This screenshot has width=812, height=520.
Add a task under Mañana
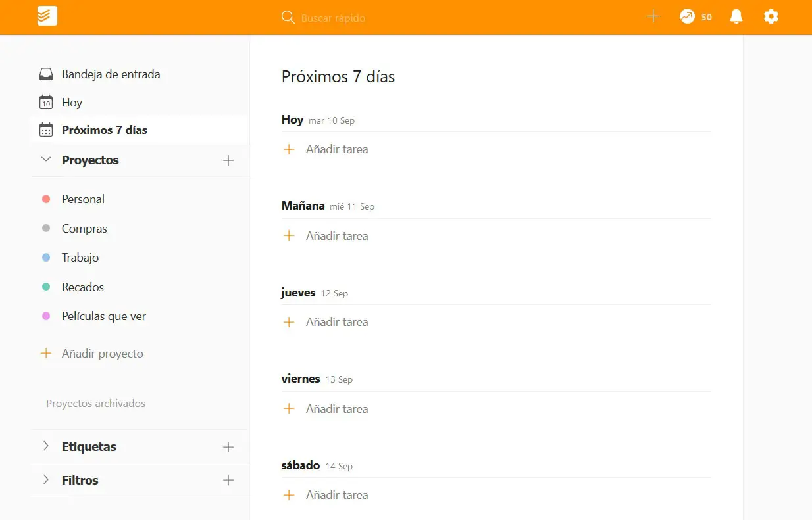(x=336, y=236)
